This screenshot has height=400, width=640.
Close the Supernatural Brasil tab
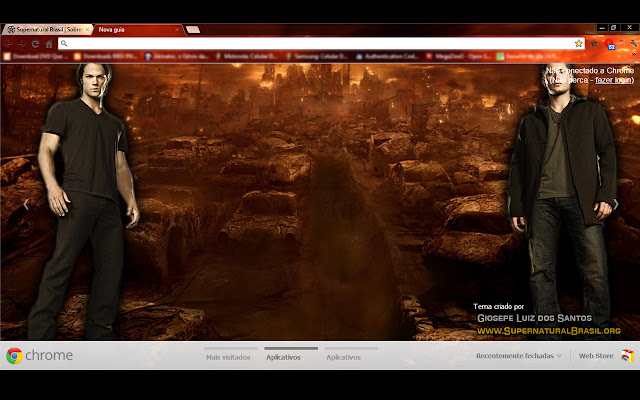(87, 29)
